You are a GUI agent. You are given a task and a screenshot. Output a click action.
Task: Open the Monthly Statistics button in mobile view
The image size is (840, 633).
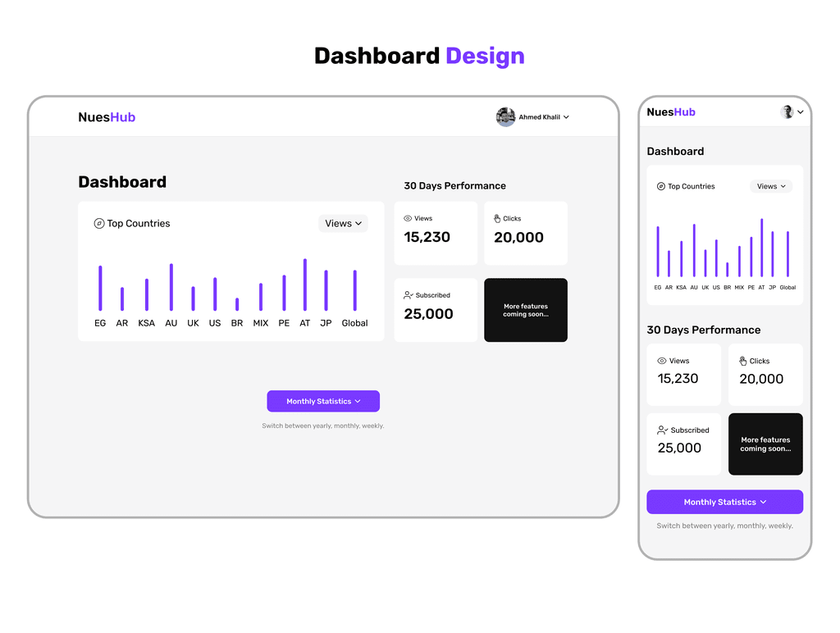coord(725,502)
